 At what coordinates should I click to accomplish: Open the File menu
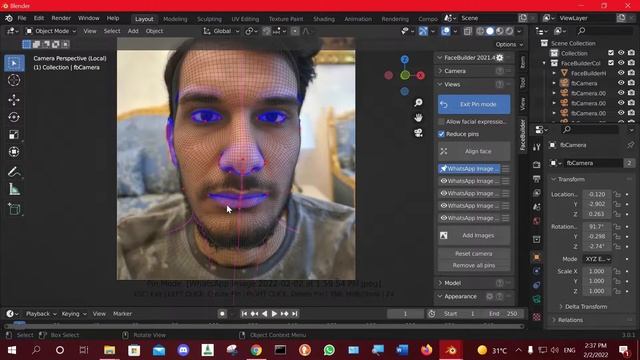pyautogui.click(x=22, y=18)
